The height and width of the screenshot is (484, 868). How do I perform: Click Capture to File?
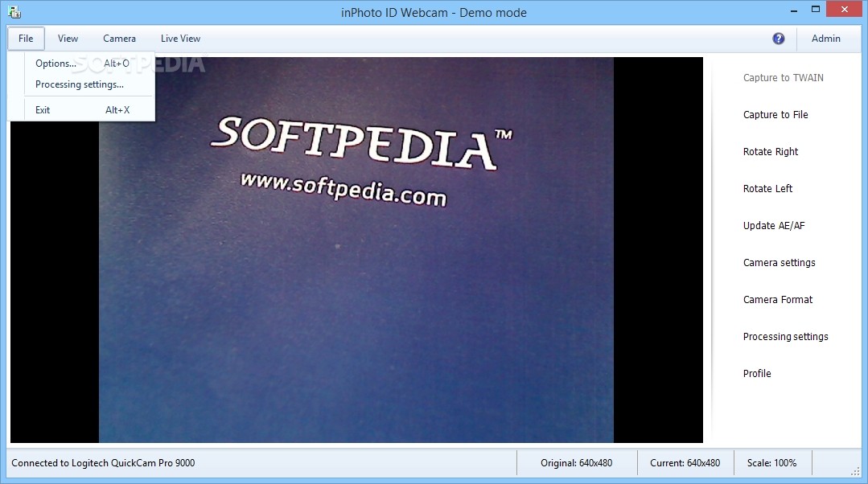tap(775, 114)
